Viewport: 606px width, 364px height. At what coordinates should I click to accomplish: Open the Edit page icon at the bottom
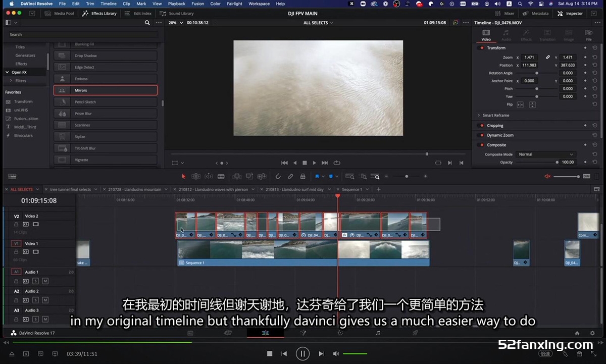point(265,333)
